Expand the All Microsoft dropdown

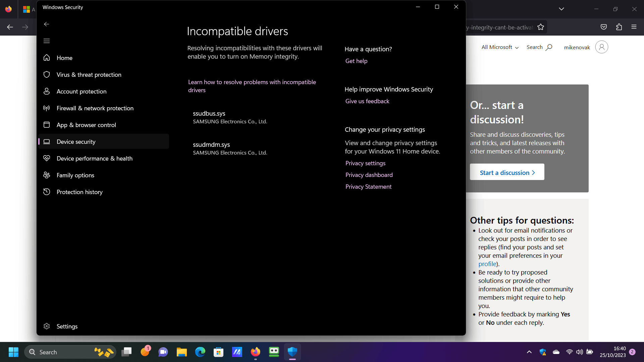pyautogui.click(x=500, y=47)
